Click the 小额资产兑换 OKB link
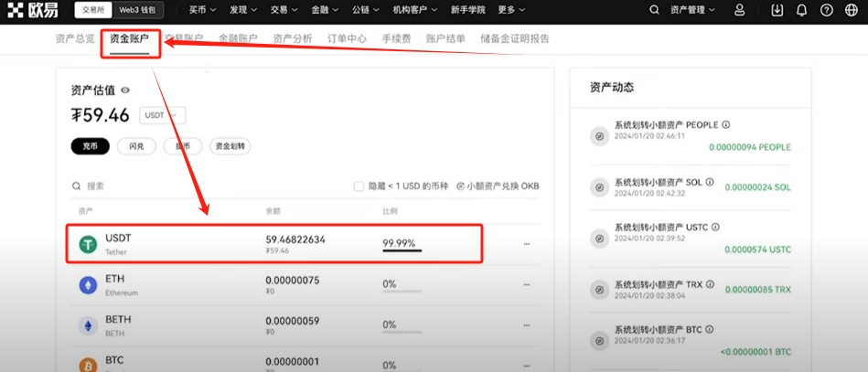The height and width of the screenshot is (372, 868). [x=503, y=186]
